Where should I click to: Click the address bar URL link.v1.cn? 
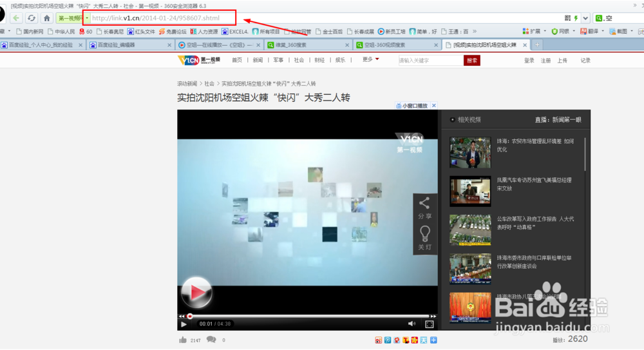click(156, 18)
